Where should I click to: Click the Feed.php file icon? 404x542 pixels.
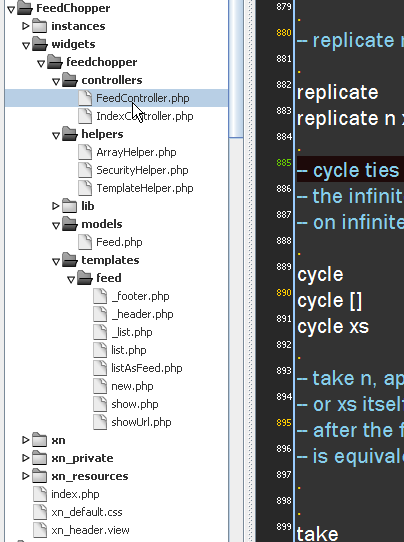pyautogui.click(x=85, y=242)
